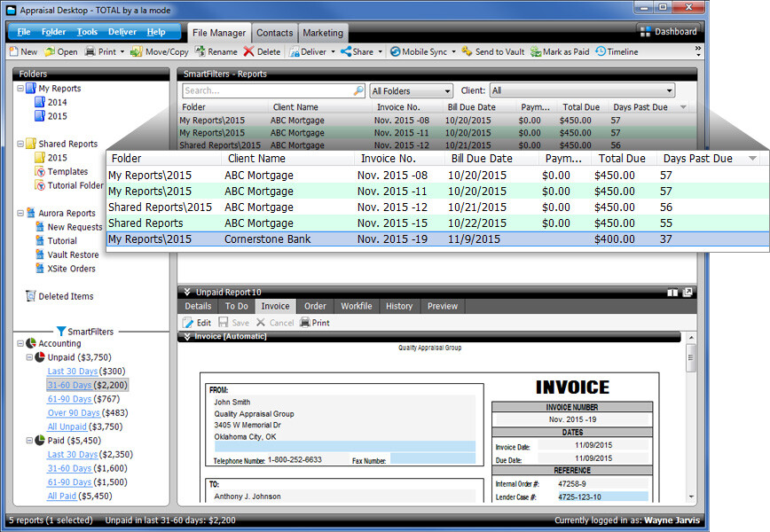Image resolution: width=770 pixels, height=532 pixels.
Task: Click the red Delete X icon
Action: [x=249, y=51]
